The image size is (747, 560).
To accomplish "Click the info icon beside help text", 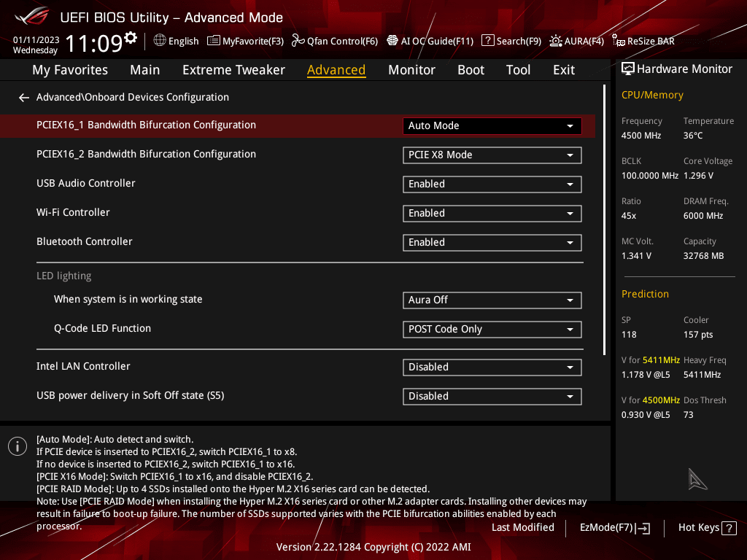I will (x=18, y=446).
